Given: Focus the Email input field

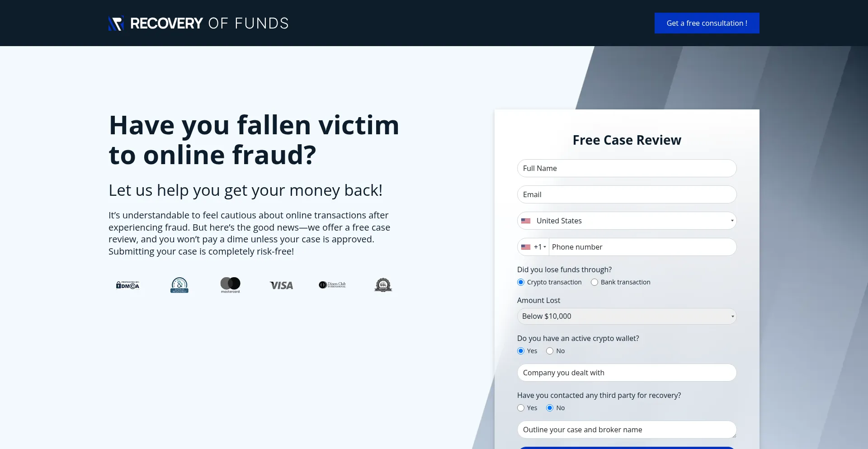Looking at the screenshot, I should click(x=627, y=194).
